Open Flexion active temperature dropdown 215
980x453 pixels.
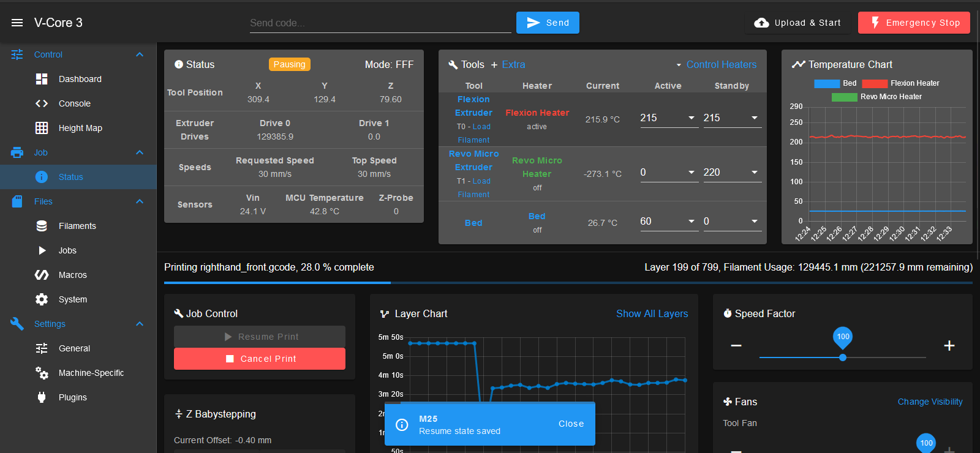point(692,118)
